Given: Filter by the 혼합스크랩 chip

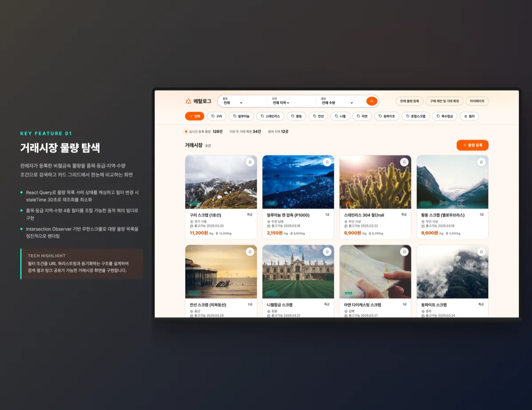Looking at the screenshot, I should (x=416, y=116).
